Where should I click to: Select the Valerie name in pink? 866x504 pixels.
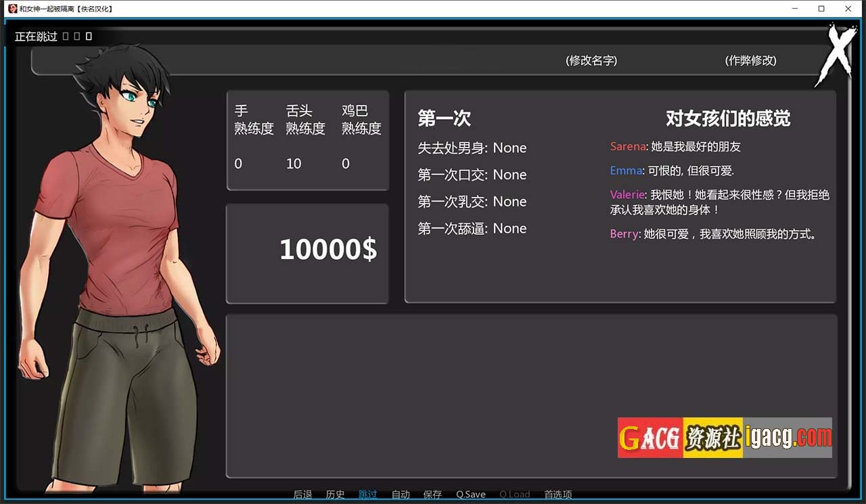coord(627,195)
